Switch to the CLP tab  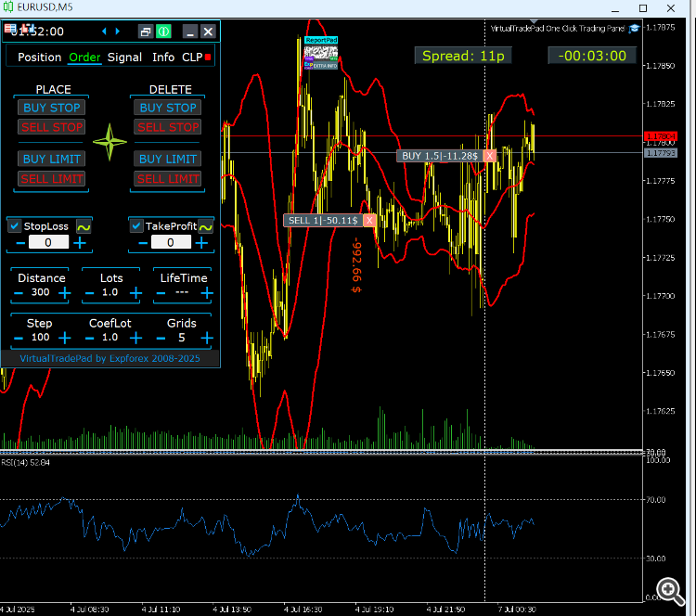pyautogui.click(x=192, y=58)
